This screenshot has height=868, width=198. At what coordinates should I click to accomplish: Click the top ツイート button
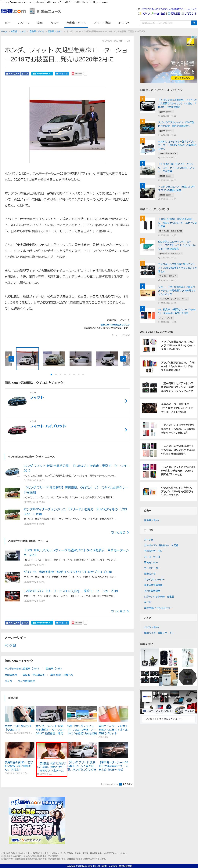click(x=62, y=73)
